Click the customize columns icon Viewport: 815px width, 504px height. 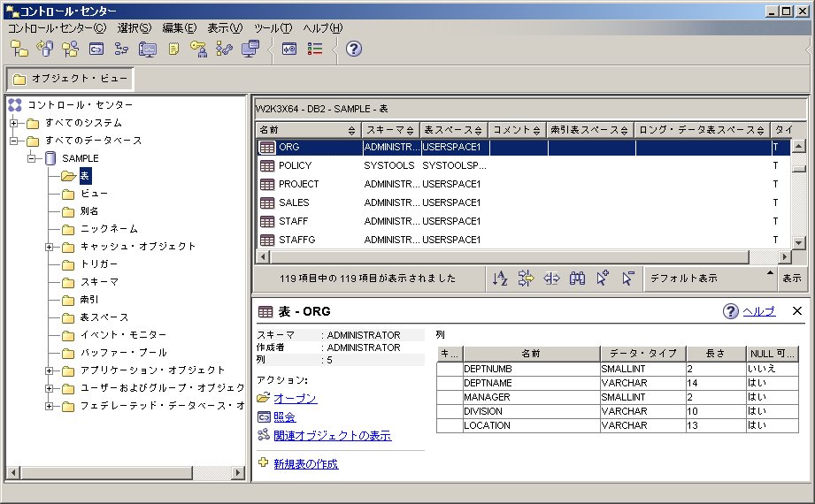click(x=551, y=279)
